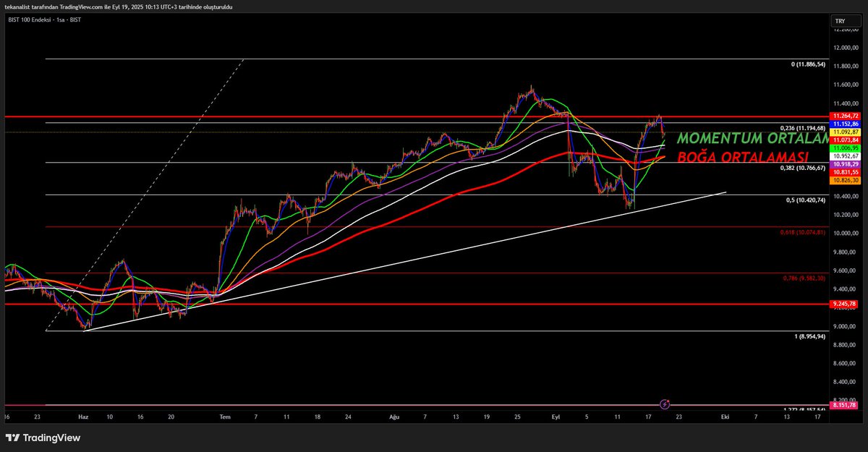The image size is (868, 452).
Task: Click the 10.826,30 orange price label
Action: click(x=846, y=180)
